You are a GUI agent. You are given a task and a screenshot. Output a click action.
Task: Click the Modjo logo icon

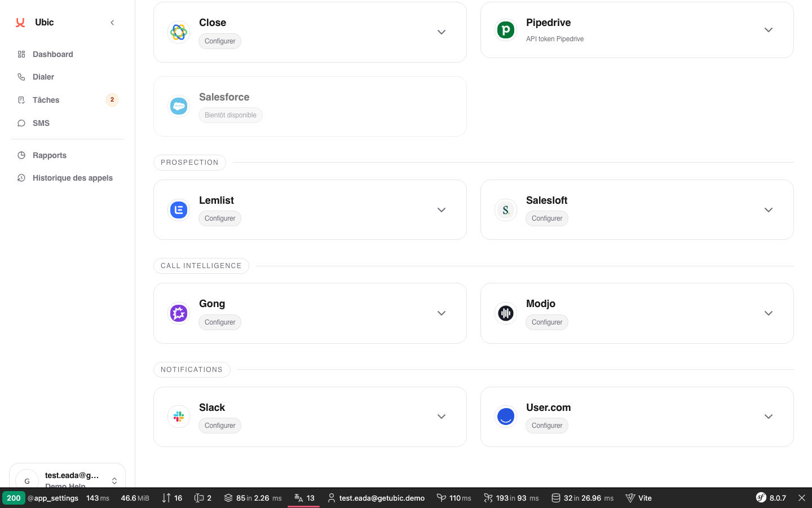click(506, 313)
